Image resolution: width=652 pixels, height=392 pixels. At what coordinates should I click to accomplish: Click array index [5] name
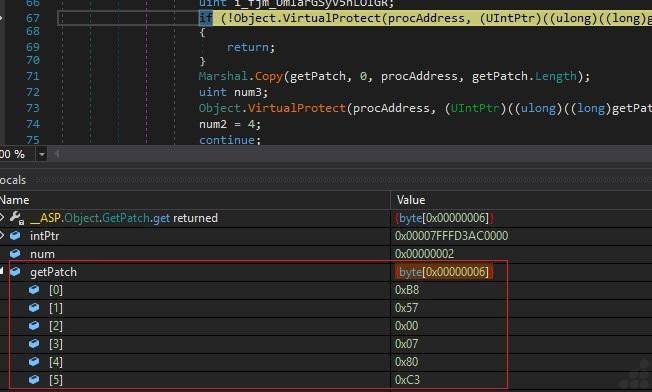(x=56, y=380)
